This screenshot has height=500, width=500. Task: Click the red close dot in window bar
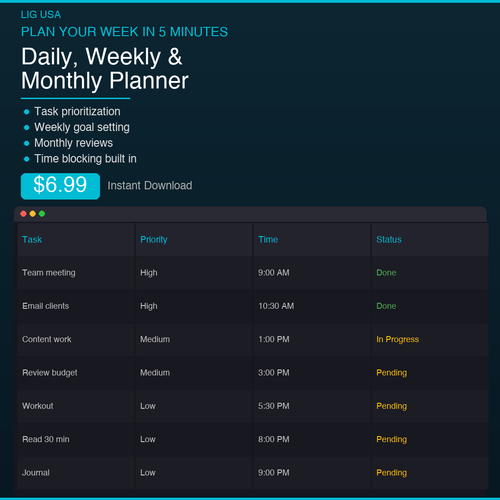tap(23, 214)
